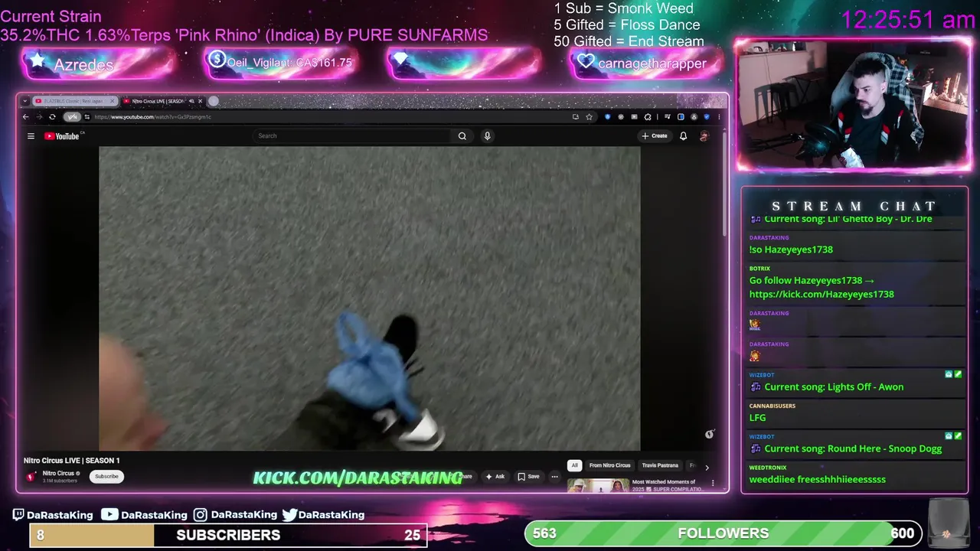The height and width of the screenshot is (551, 980).
Task: Save the video with Save button
Action: [x=528, y=477]
